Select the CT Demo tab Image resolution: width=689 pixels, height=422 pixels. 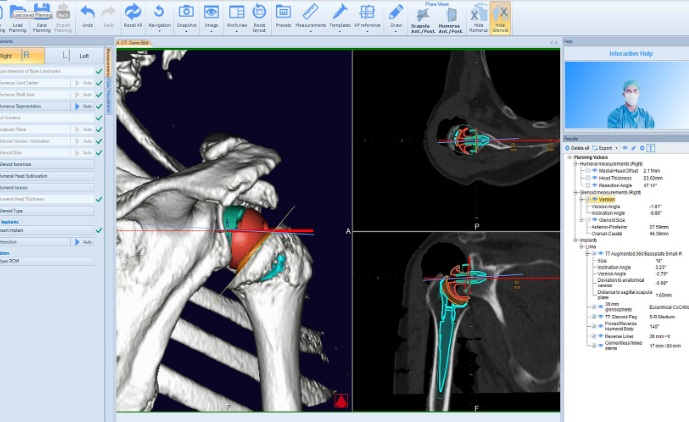133,42
